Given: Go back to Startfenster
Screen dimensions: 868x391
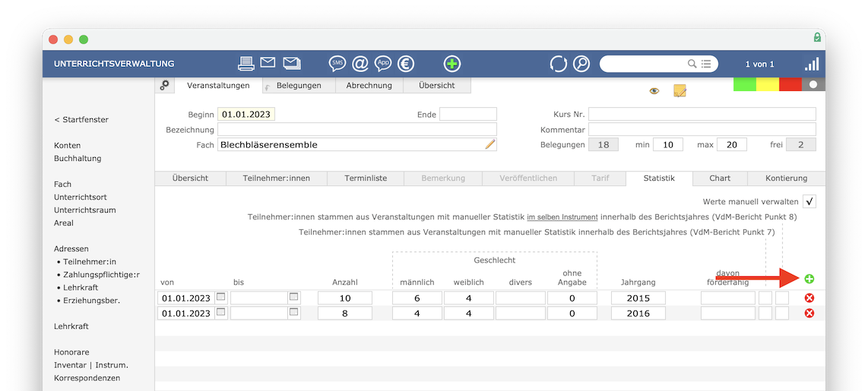Looking at the screenshot, I should click(x=81, y=119).
